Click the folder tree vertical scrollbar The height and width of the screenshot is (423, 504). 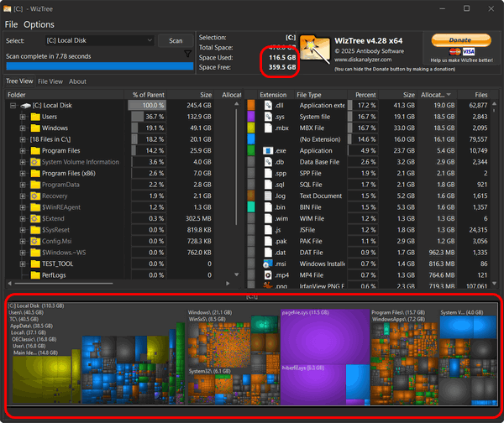[237, 167]
